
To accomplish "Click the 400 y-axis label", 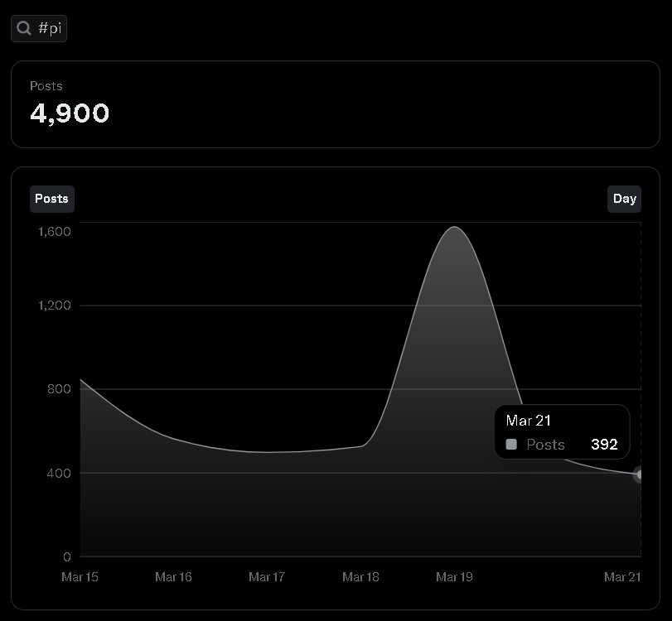I will (59, 474).
